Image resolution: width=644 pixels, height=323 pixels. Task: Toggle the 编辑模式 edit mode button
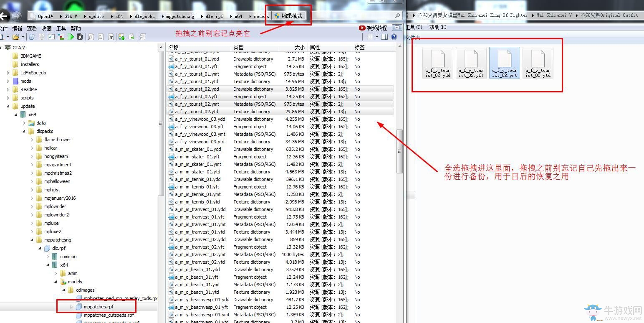click(289, 16)
